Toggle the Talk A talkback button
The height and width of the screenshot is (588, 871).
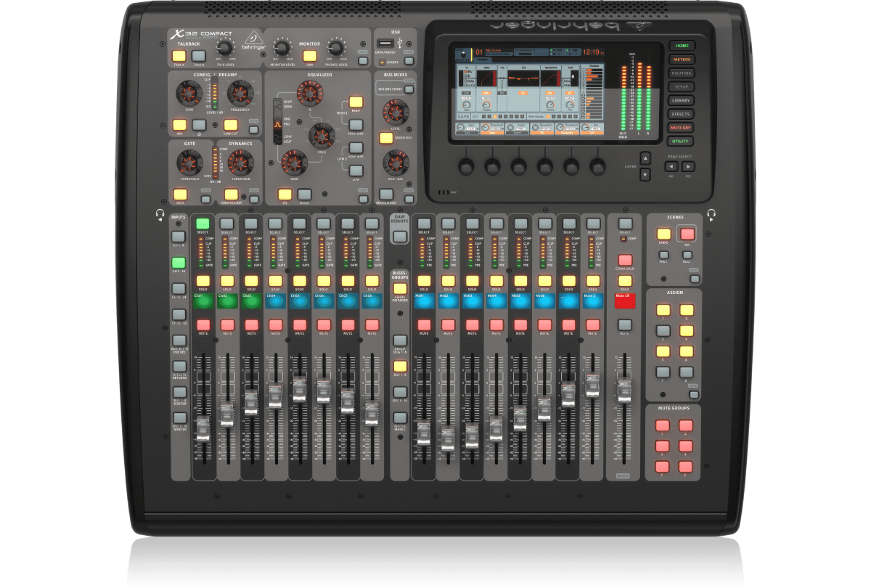tap(179, 56)
